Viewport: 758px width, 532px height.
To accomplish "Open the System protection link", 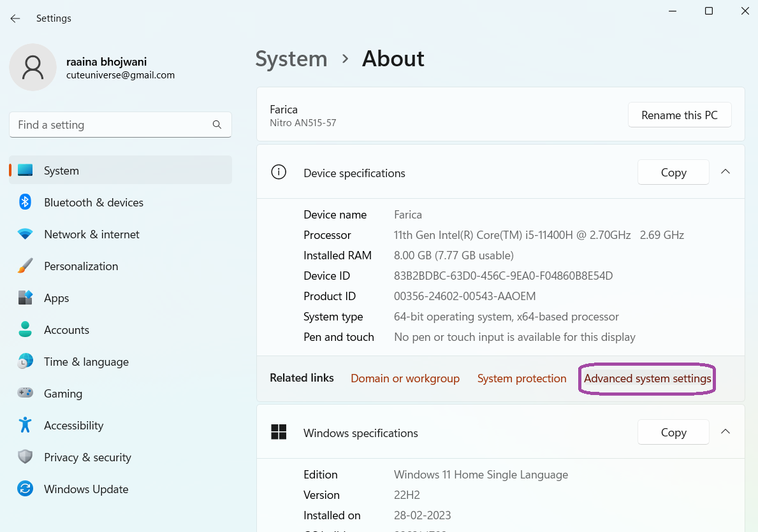I will (x=521, y=378).
